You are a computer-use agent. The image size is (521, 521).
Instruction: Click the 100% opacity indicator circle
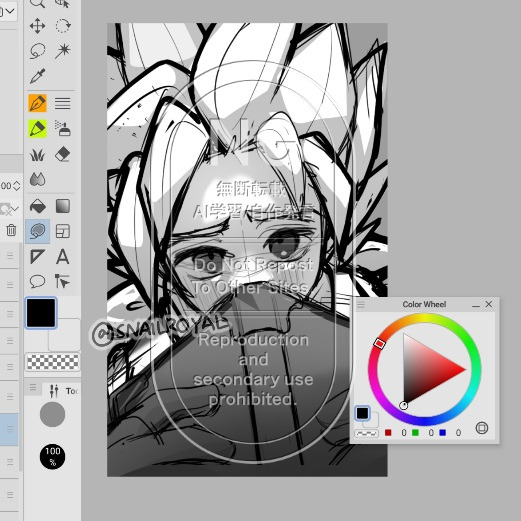(x=52, y=456)
